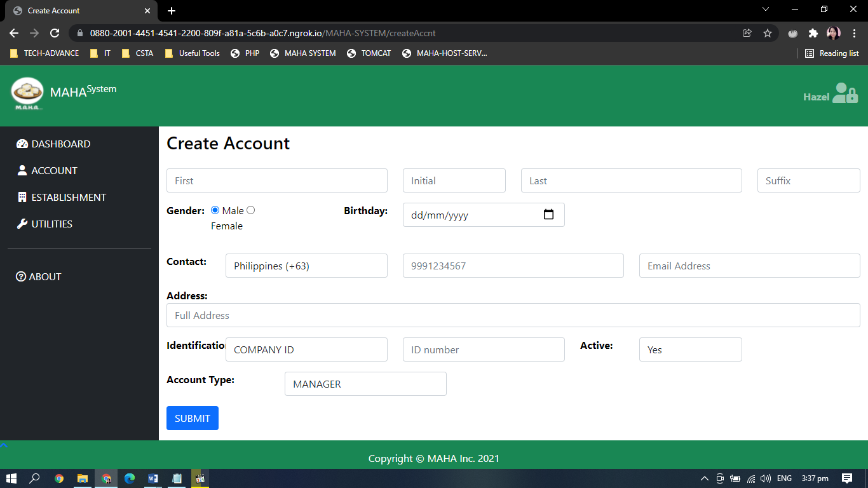
Task: Open the CSTA bookmark folder
Action: (138, 53)
